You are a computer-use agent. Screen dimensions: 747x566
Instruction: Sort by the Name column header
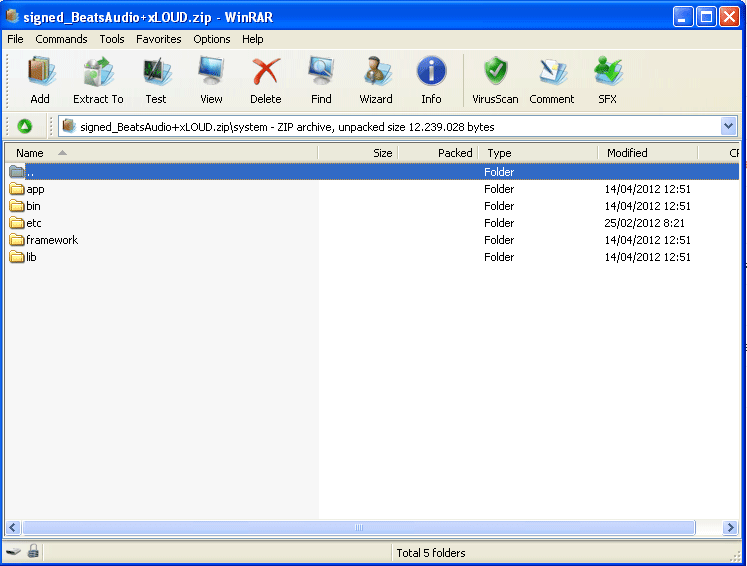(161, 153)
